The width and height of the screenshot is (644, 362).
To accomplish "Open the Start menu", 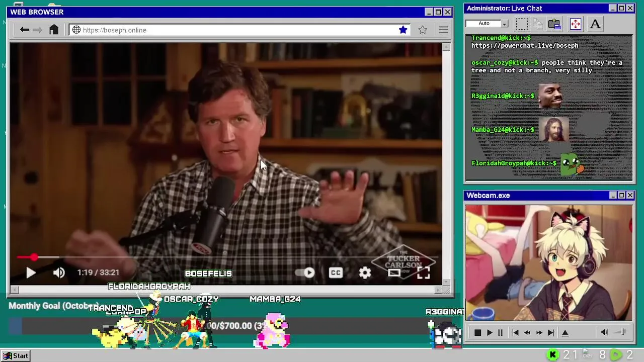I will point(16,356).
